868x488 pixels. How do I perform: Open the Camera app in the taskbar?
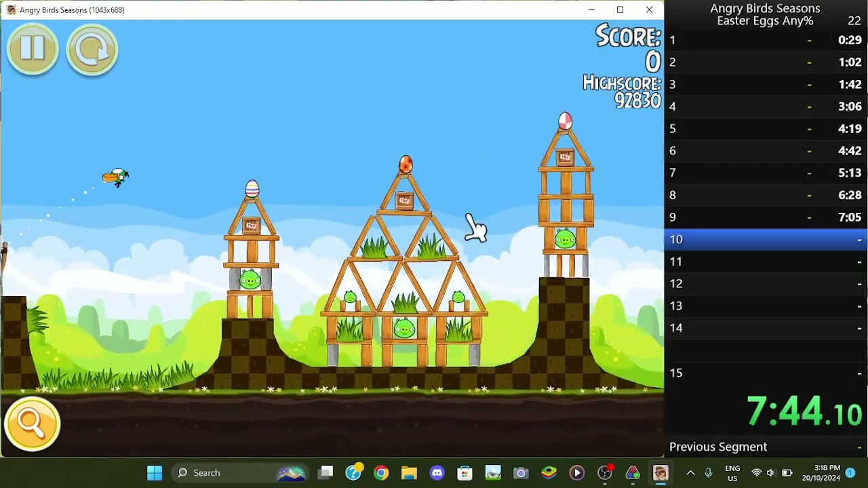point(521,473)
